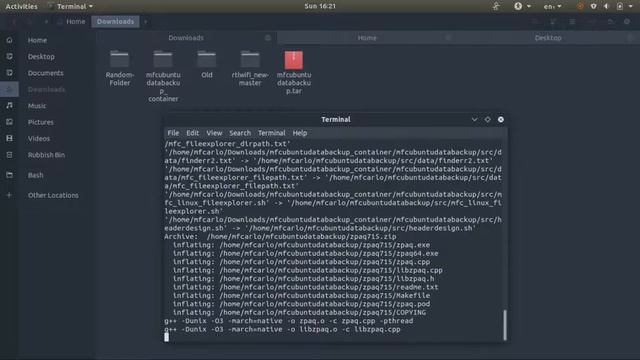Image resolution: width=640 pixels, height=360 pixels.
Task: Select the Old folder
Action: coord(207,60)
